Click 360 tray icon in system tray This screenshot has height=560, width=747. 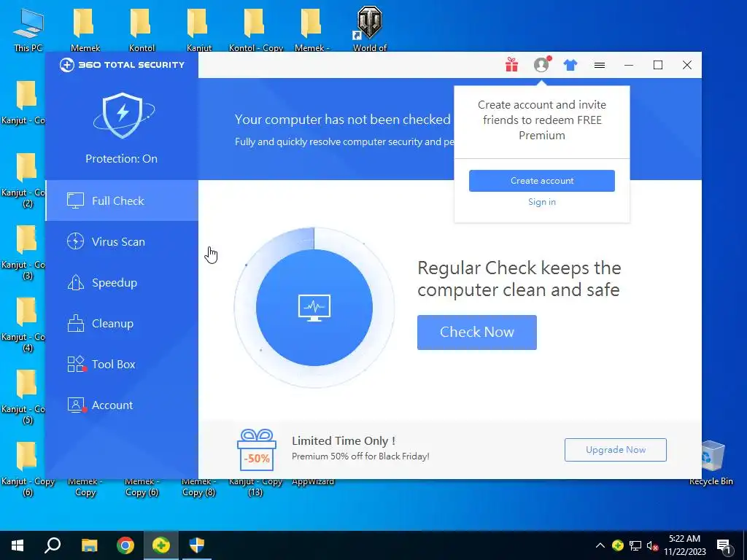coord(618,545)
